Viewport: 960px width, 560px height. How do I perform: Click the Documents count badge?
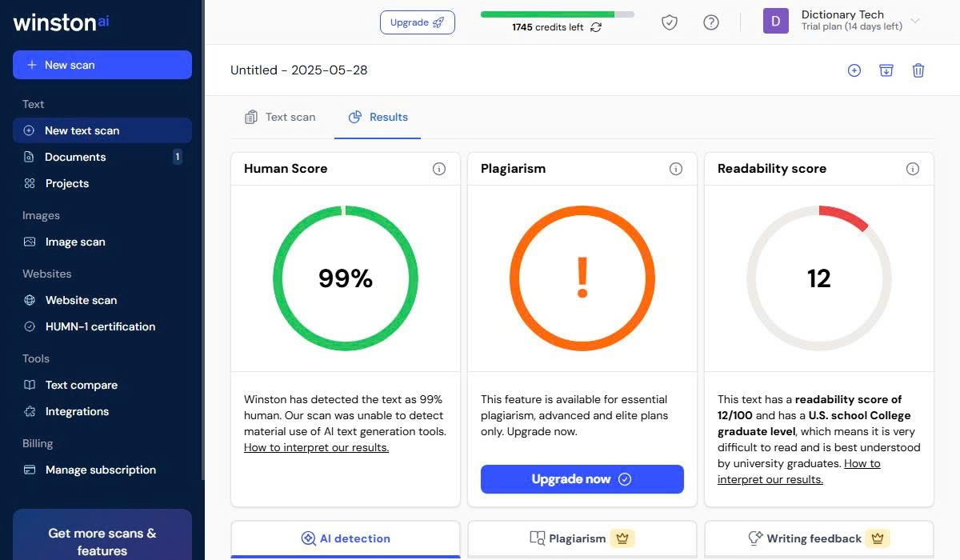178,157
